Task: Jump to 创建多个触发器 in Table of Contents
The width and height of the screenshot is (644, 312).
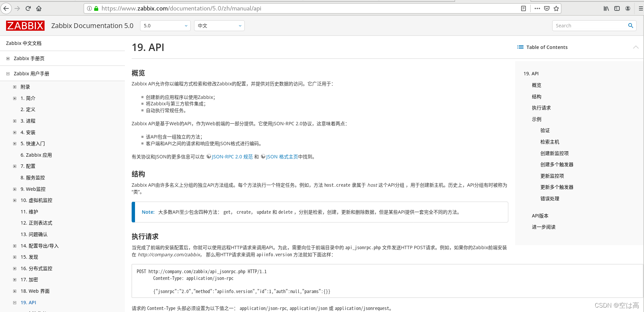Action: [x=557, y=164]
